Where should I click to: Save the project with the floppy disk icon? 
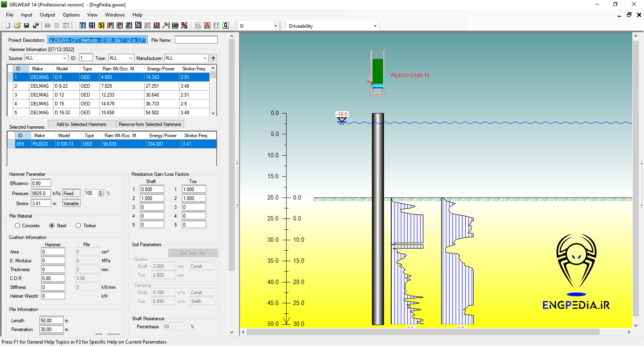[x=26, y=25]
